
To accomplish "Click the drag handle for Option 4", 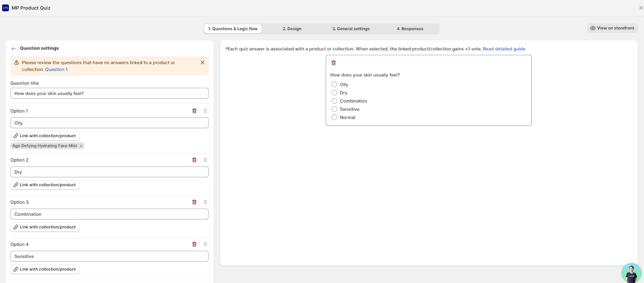I will [205, 244].
